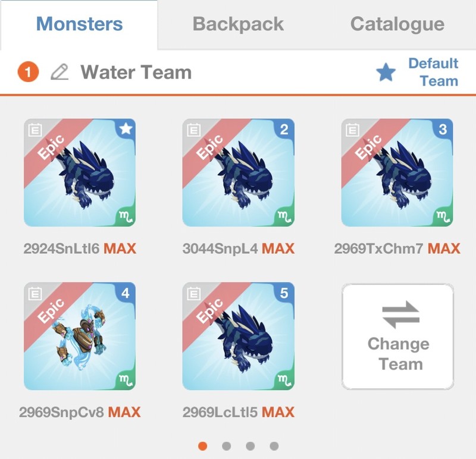
Task: Click the Scorpio zodiac badge on 2969TxChm7 card
Action: point(443,216)
